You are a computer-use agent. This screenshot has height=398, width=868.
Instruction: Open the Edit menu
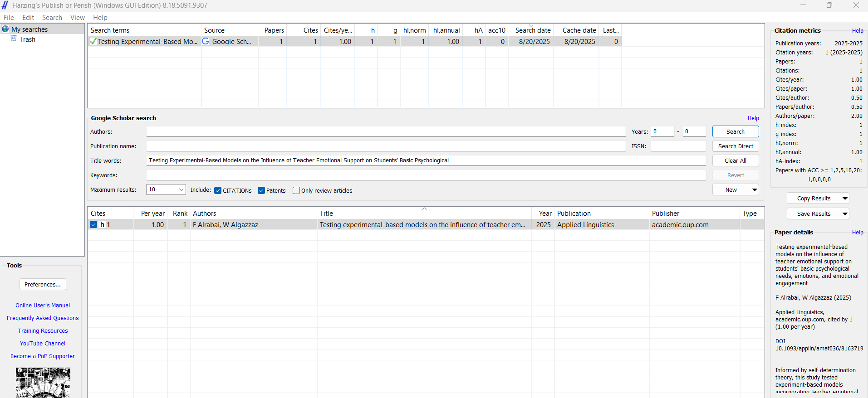coord(28,18)
